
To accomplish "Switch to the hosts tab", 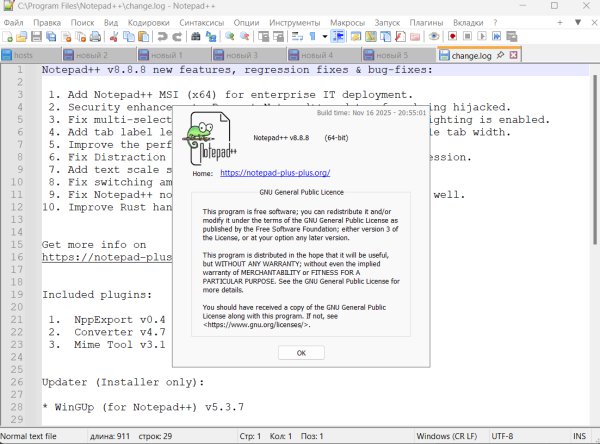I will click(30, 55).
